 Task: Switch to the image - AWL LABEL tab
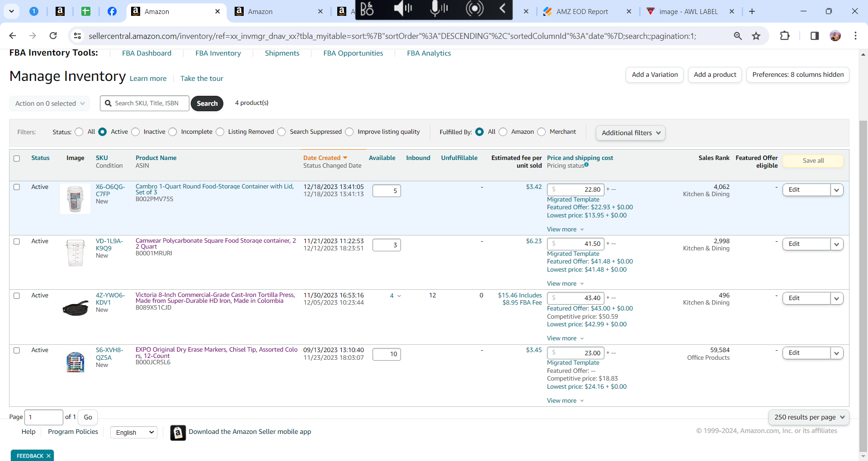point(689,11)
